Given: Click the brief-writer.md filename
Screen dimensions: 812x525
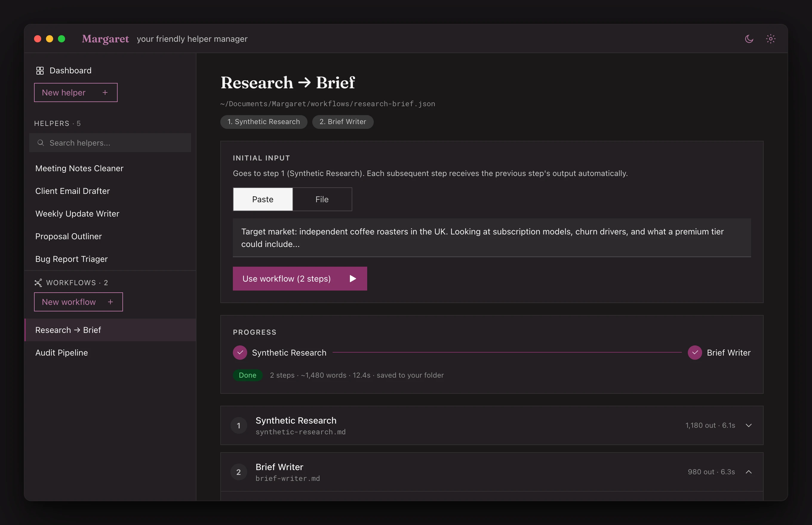Looking at the screenshot, I should point(287,478).
